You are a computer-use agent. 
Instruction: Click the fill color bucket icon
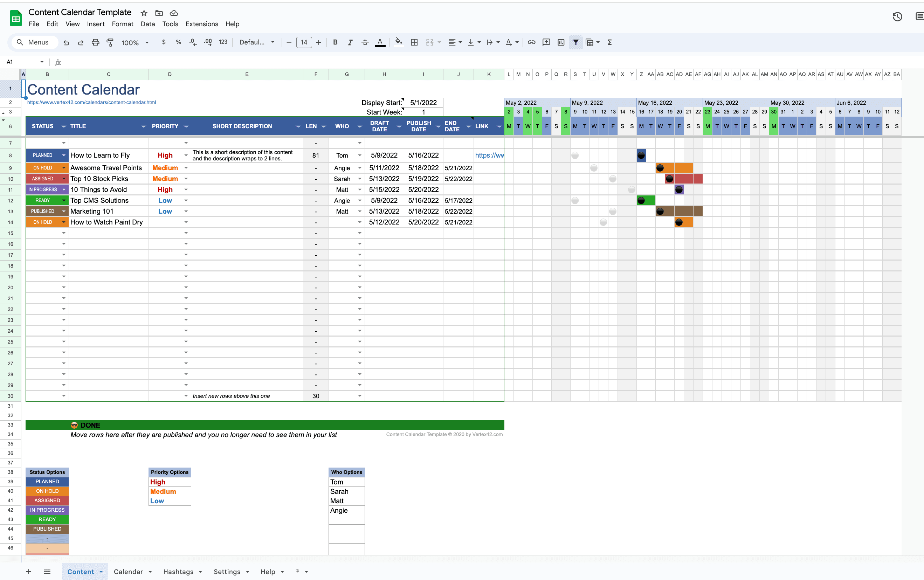coord(399,42)
